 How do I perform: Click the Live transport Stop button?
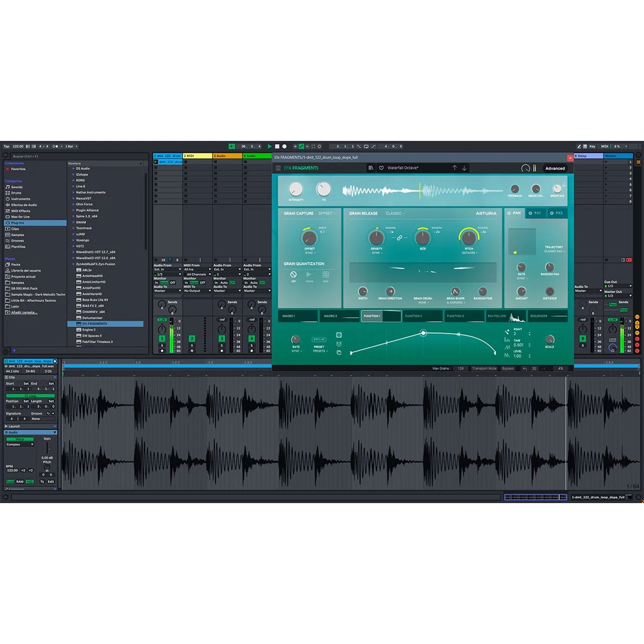point(277,146)
